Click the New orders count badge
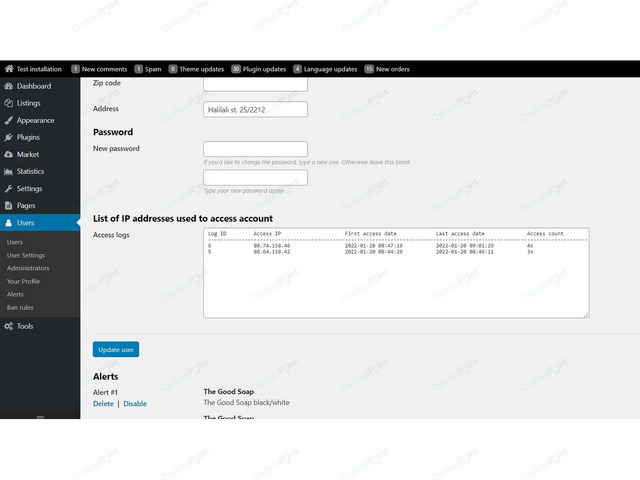Screen dimensions: 640x480 tap(369, 69)
